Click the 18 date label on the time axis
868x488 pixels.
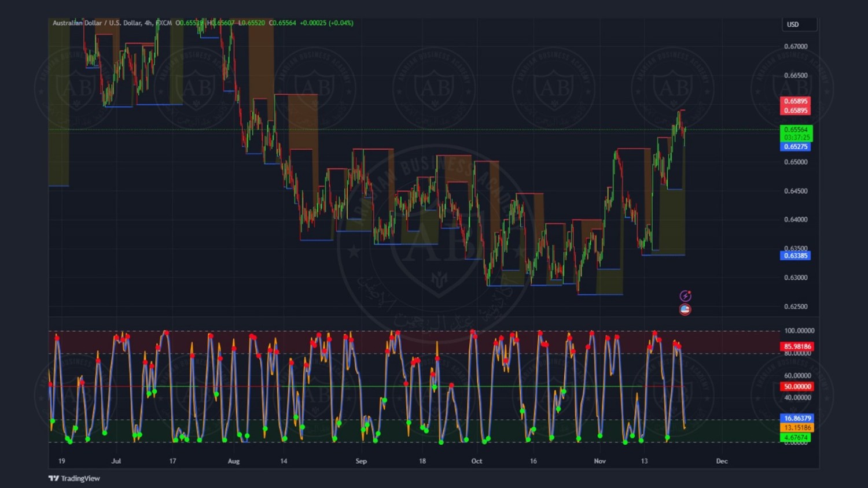click(422, 461)
